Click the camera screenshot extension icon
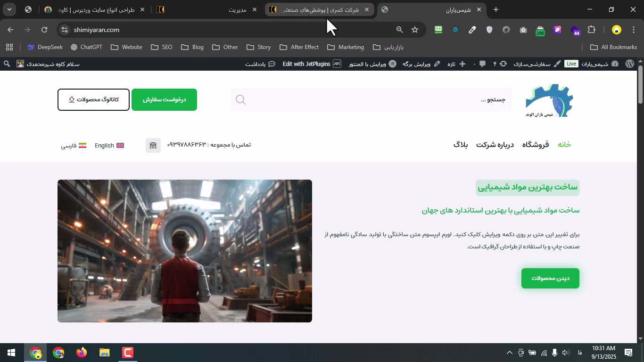 [x=523, y=30]
